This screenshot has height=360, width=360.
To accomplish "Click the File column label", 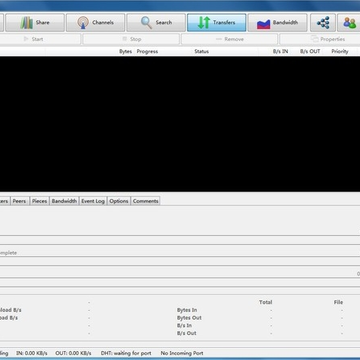I will click(338, 302).
